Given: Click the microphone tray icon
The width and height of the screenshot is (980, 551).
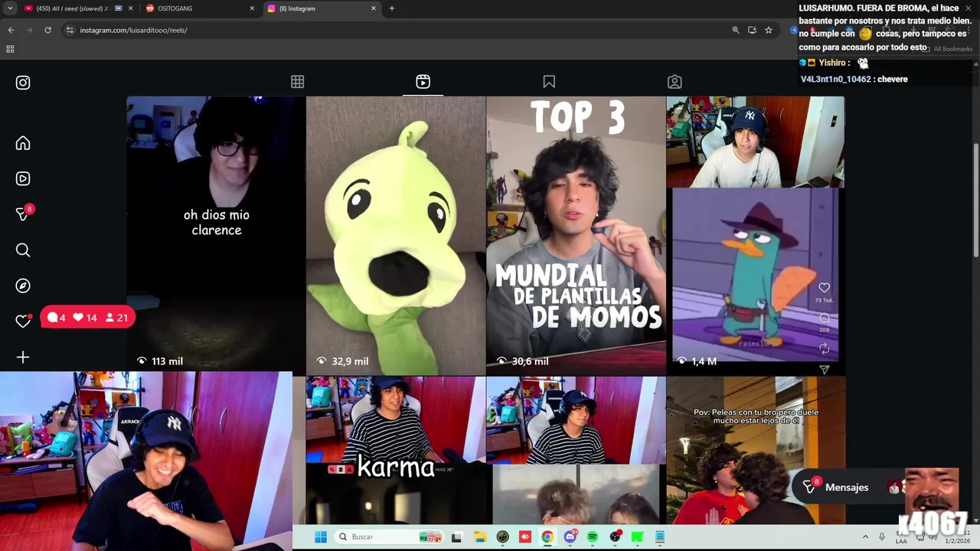Looking at the screenshot, I should (x=882, y=537).
